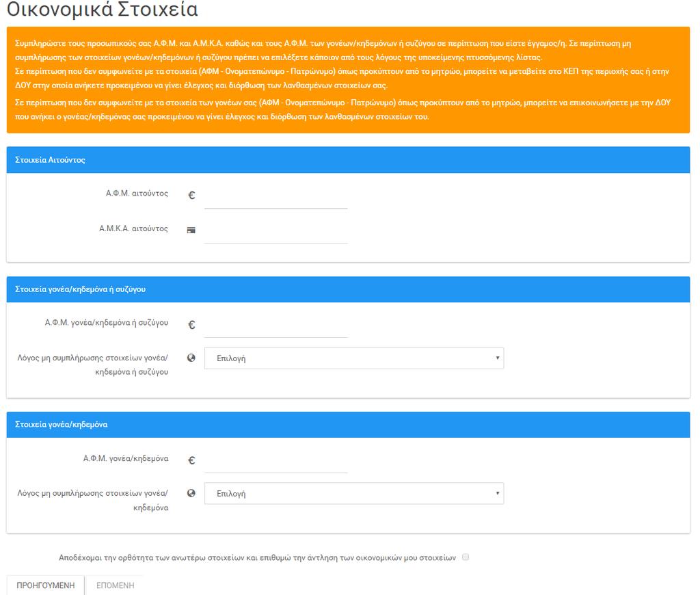Focus the Α.Φ.Μ. αιτούντος input field
700x595 pixels.
point(276,198)
